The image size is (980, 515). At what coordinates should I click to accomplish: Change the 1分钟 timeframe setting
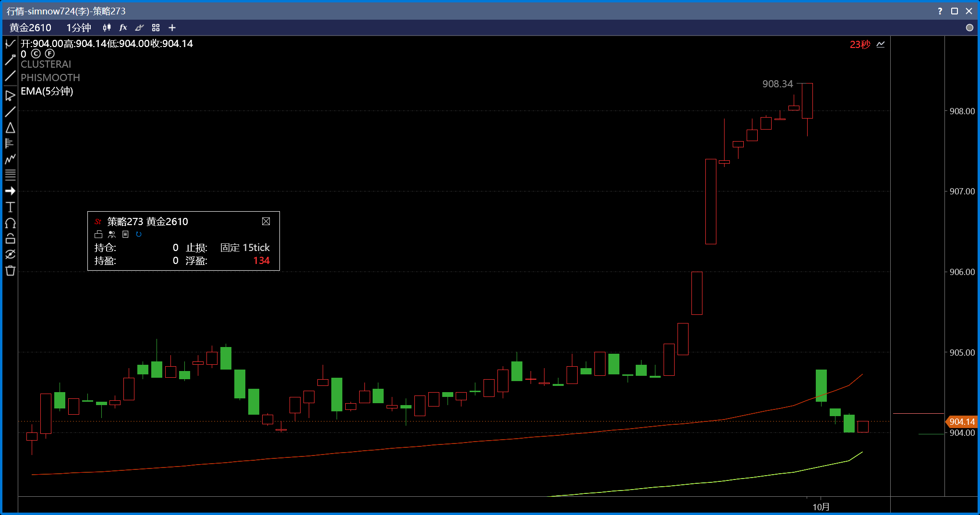tap(78, 28)
